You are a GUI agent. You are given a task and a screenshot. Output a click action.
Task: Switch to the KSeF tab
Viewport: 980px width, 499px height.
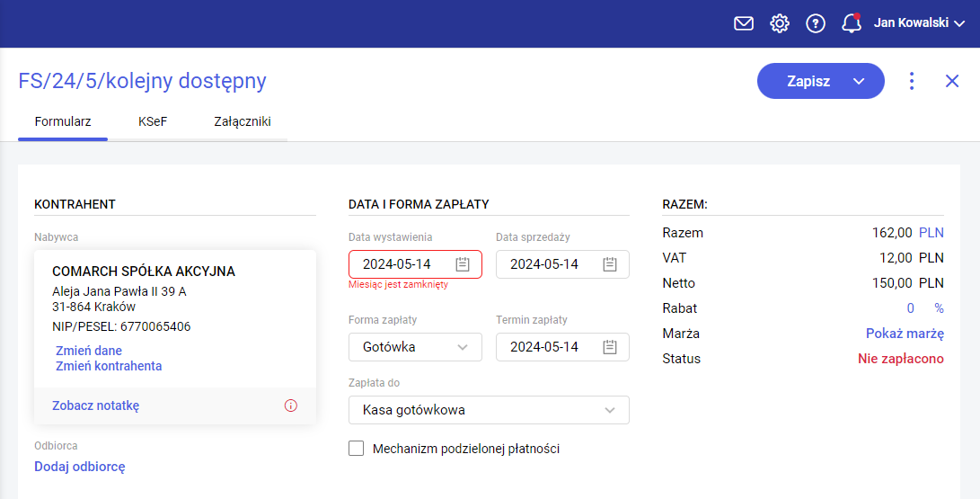pos(153,121)
